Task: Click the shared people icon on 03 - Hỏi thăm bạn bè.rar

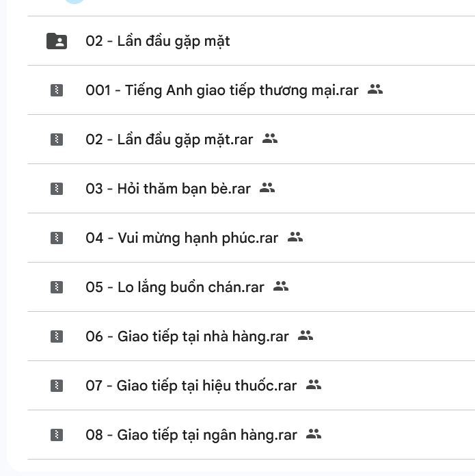Action: [x=267, y=187]
